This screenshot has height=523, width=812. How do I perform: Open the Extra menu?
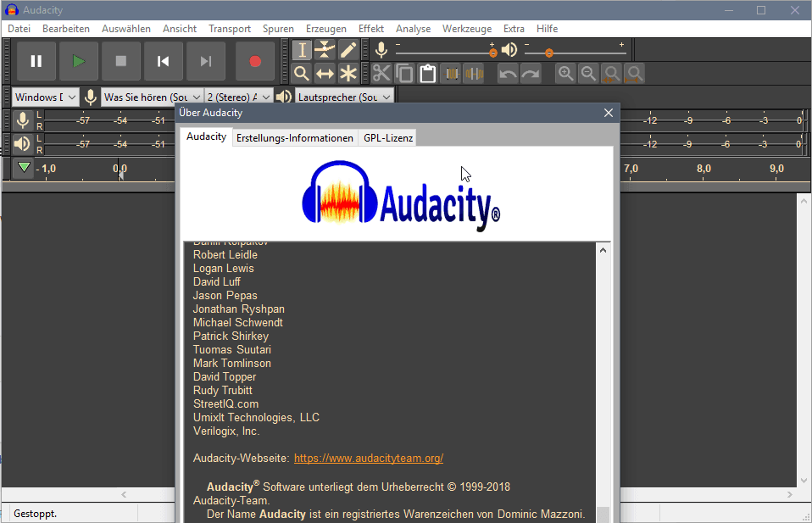(514, 29)
